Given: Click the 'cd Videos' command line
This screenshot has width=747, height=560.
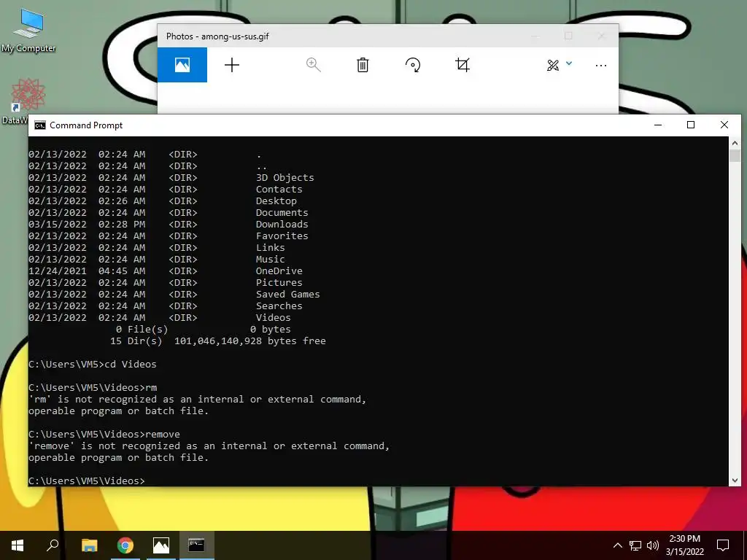Looking at the screenshot, I should coord(93,365).
